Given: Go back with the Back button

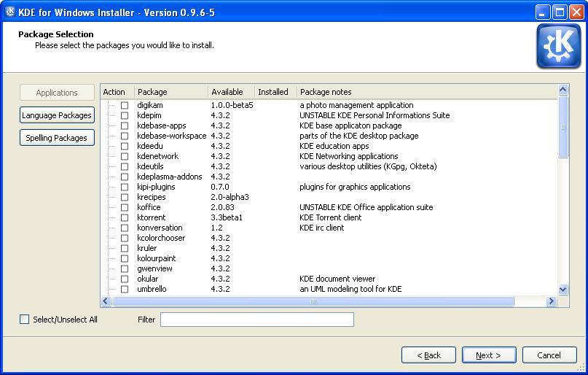Looking at the screenshot, I should 428,355.
